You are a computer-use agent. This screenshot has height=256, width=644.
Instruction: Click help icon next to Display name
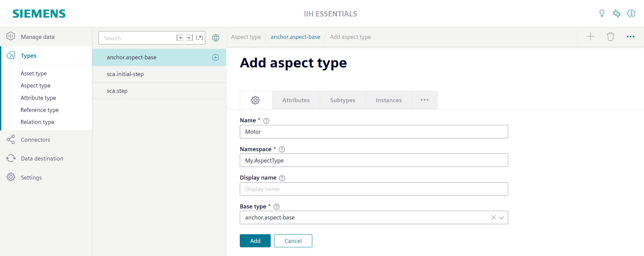(x=282, y=178)
